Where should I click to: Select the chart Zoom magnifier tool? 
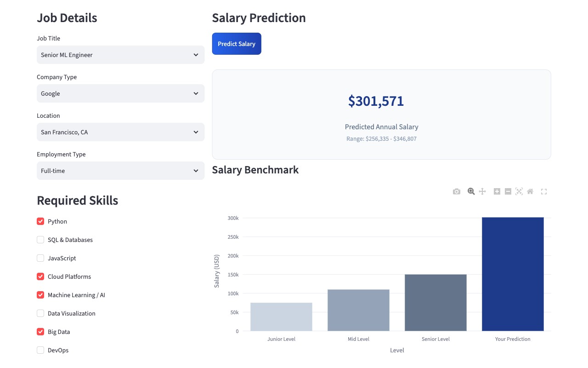click(471, 191)
